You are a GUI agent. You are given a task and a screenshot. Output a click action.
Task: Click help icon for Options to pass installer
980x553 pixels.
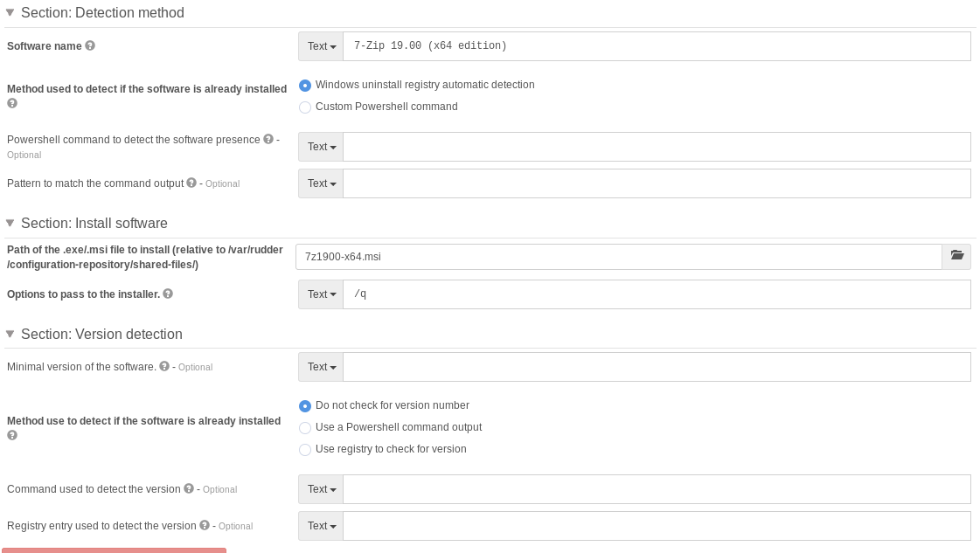[x=168, y=294]
